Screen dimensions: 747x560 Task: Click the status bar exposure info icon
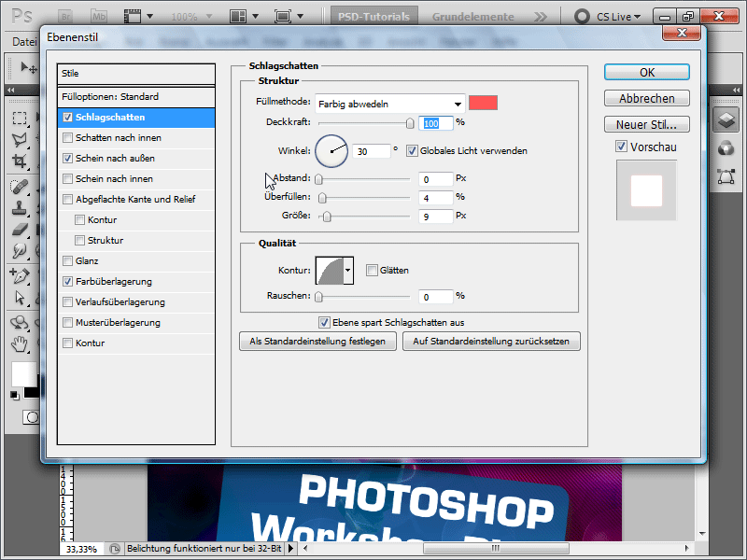pyautogui.click(x=114, y=549)
